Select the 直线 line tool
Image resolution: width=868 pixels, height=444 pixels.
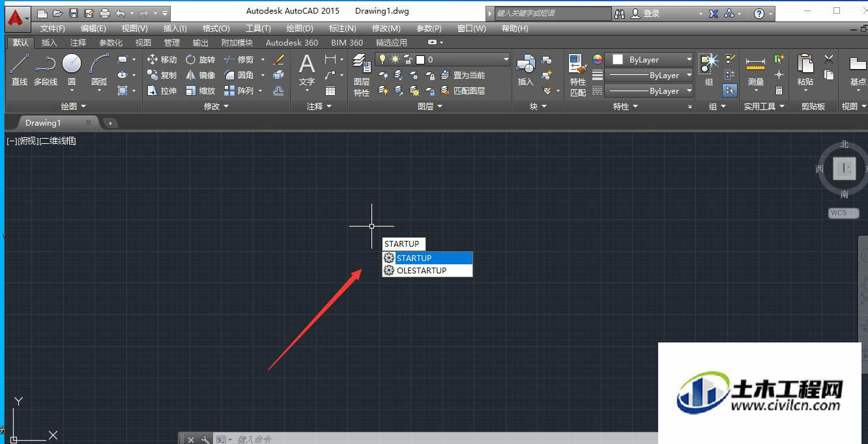(x=20, y=70)
